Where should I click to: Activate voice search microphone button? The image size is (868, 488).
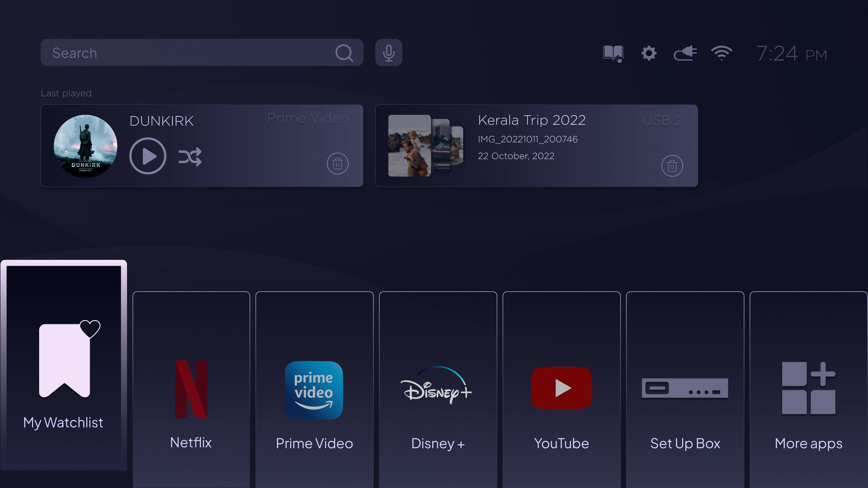coord(388,53)
